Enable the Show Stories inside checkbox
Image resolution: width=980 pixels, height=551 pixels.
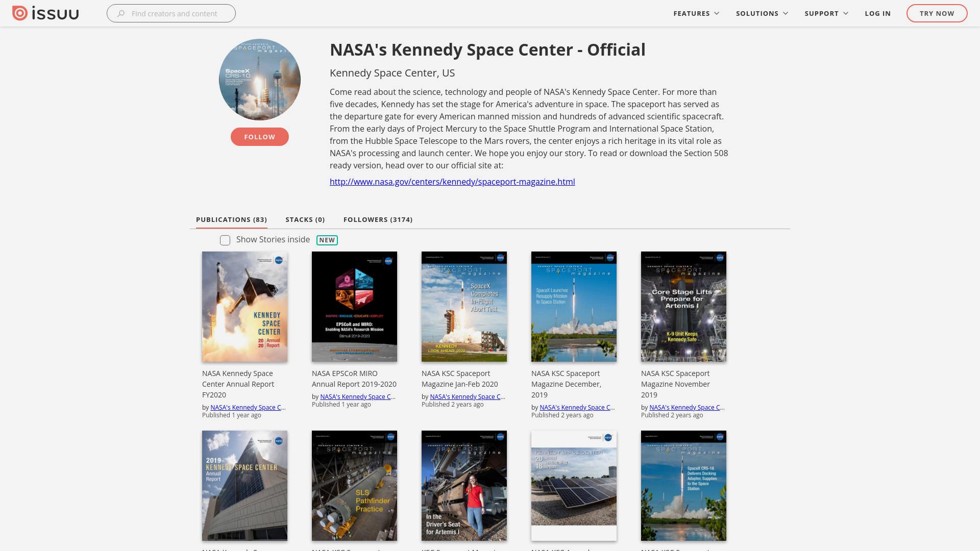[x=225, y=240]
